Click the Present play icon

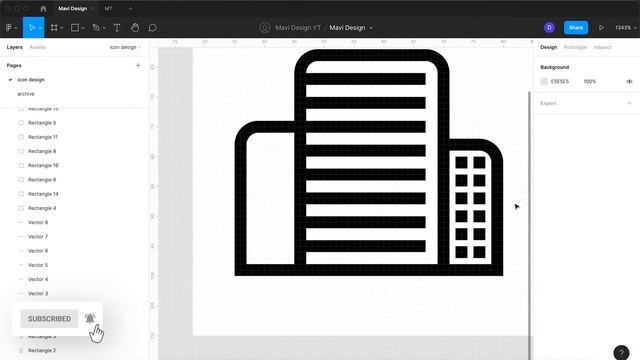601,28
